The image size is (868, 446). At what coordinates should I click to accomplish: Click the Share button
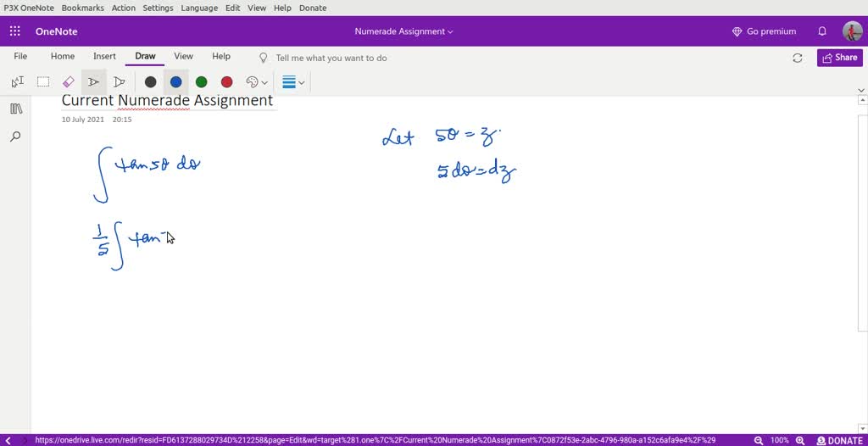click(839, 58)
